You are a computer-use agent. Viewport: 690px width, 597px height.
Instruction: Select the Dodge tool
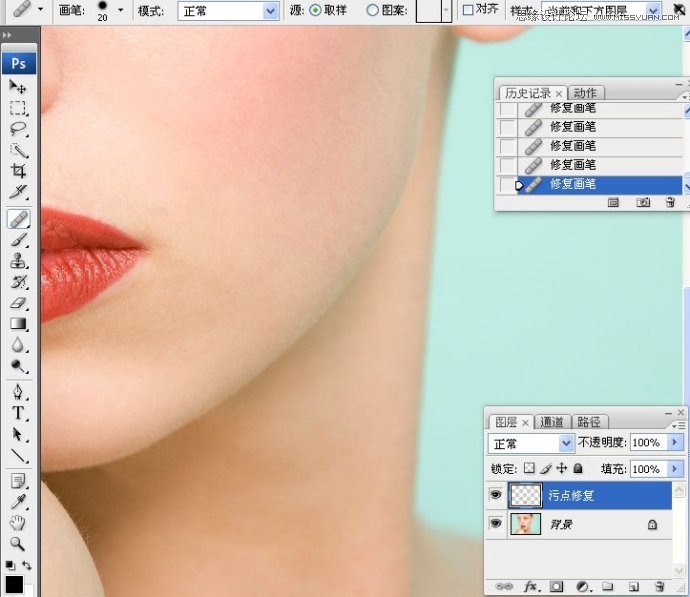click(x=18, y=366)
